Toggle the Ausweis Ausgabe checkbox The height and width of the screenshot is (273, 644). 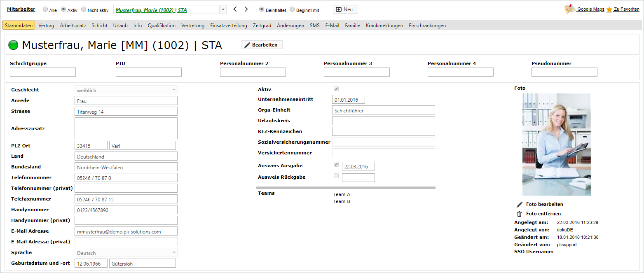336,165
